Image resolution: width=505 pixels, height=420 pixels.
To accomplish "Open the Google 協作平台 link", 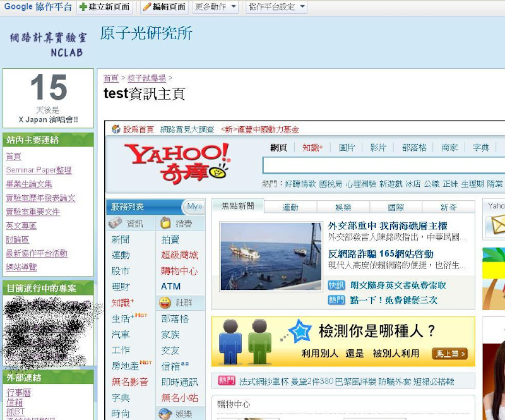I will click(38, 6).
